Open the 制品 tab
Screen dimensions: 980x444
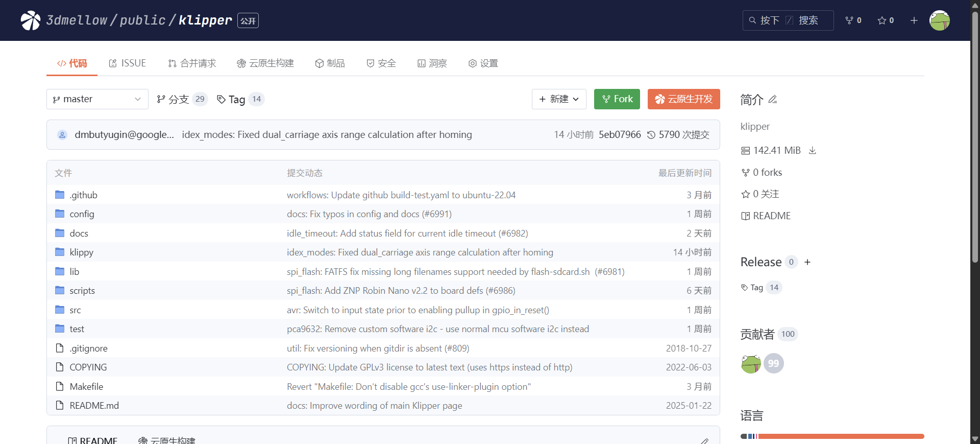(x=330, y=63)
